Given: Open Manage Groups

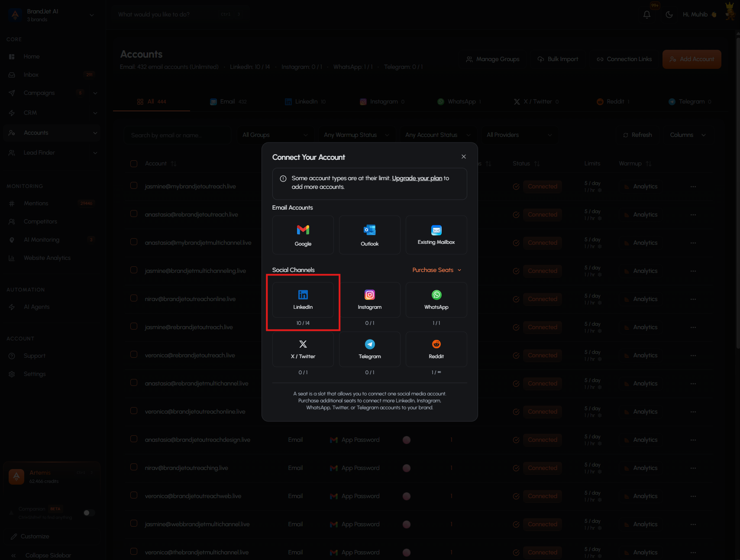Looking at the screenshot, I should coord(493,59).
